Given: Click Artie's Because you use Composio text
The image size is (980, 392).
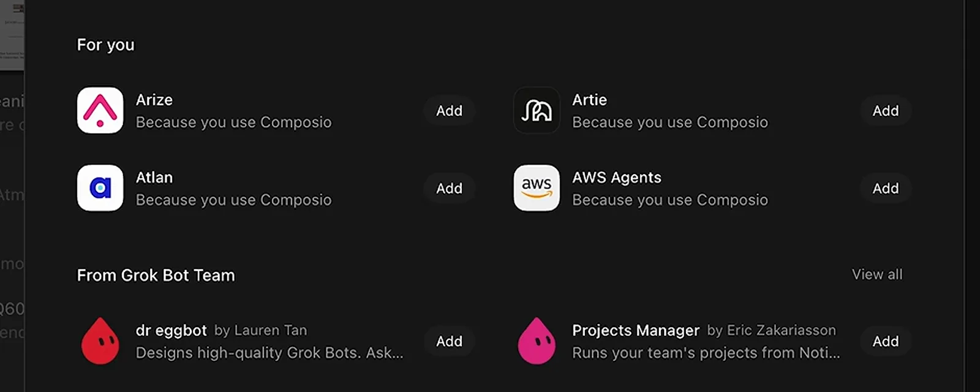Looking at the screenshot, I should pyautogui.click(x=670, y=123).
